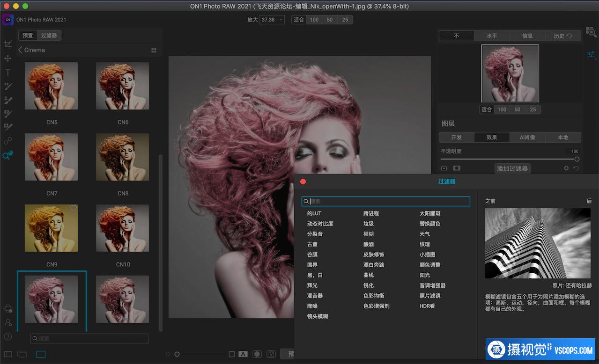Switch to the 过滤器 tab in left panel

pos(49,36)
